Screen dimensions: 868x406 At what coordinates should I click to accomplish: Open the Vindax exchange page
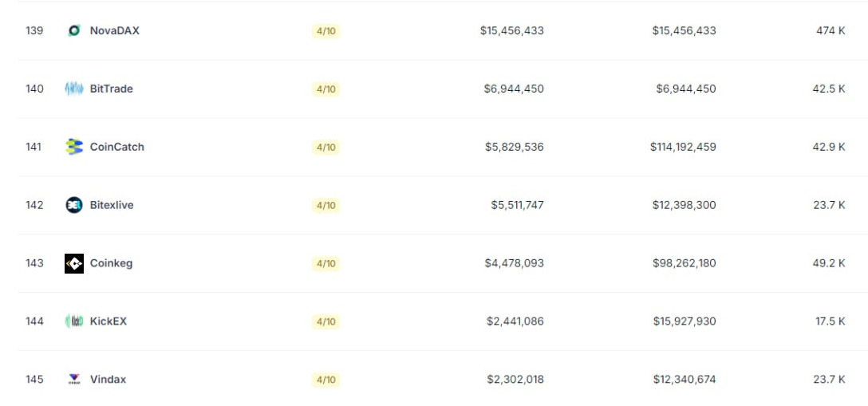click(108, 380)
